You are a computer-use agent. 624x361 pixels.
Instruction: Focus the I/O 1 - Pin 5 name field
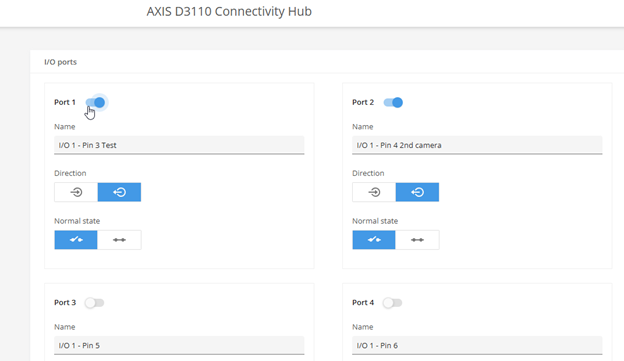click(x=179, y=345)
